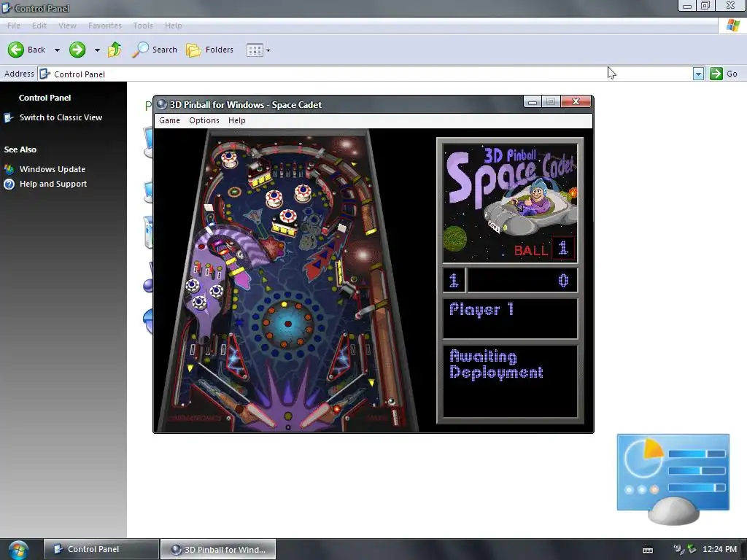Click the Windows flag logo in toolbar
747x560 pixels.
(x=732, y=26)
